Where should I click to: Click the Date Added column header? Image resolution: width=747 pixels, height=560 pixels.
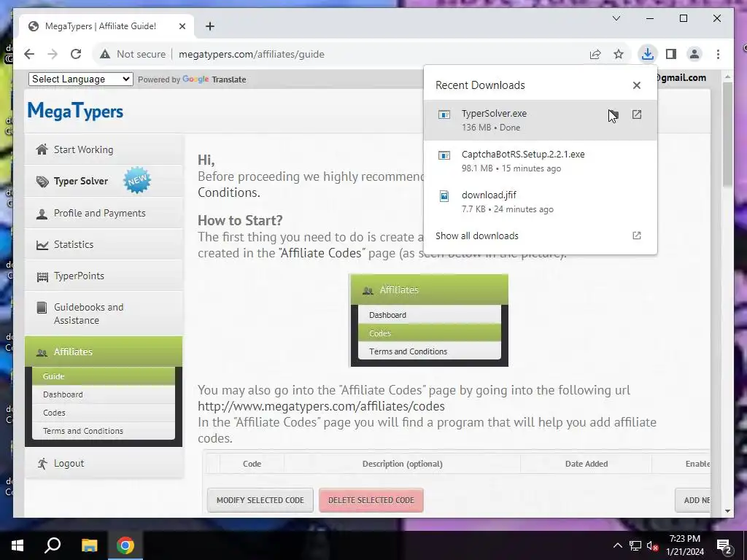(587, 463)
